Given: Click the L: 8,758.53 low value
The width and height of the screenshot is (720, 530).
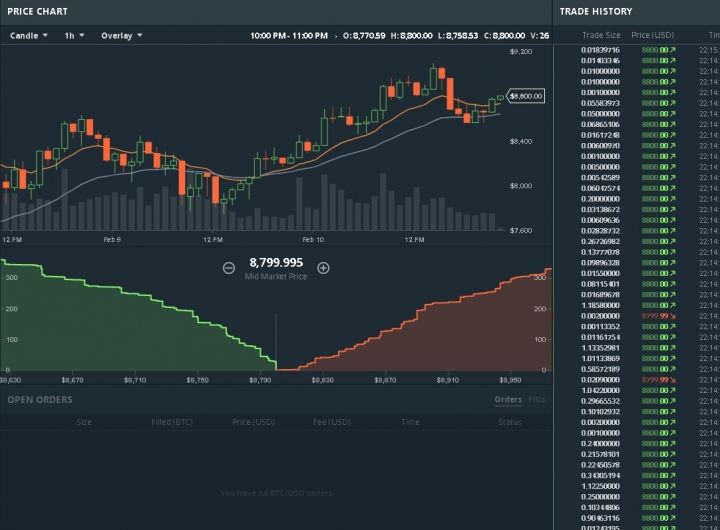Looking at the screenshot, I should (x=458, y=35).
